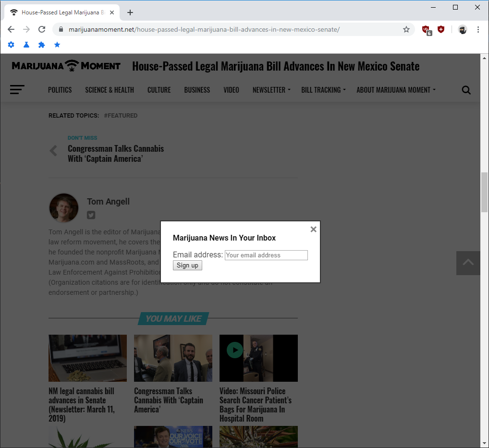Click Tom Angell's Twitter icon

[x=91, y=215]
